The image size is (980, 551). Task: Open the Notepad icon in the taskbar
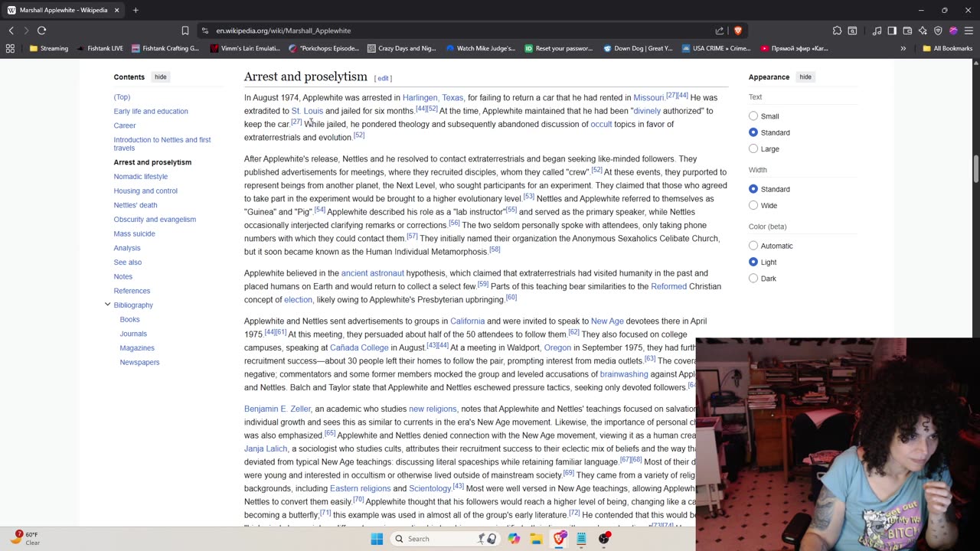point(581,539)
